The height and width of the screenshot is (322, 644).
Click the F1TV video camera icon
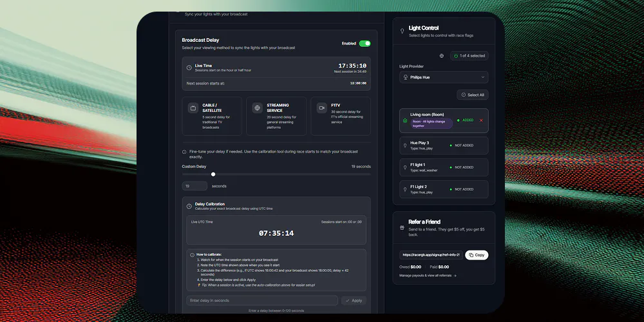322,108
